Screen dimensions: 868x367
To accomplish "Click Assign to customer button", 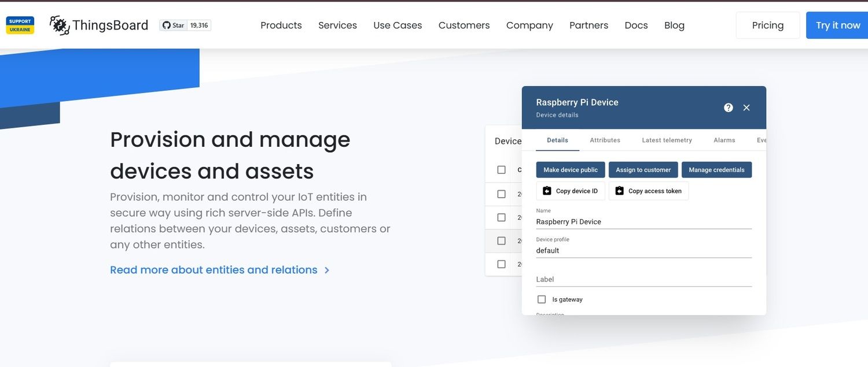I will (643, 170).
